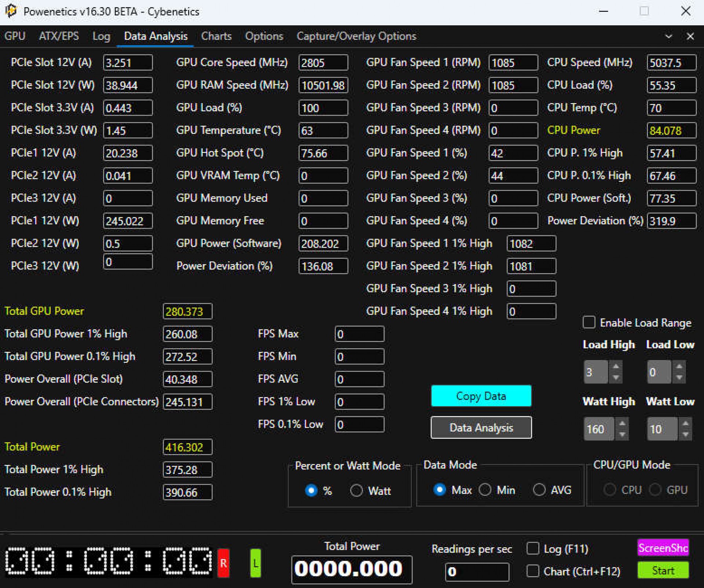
Task: Enable the Load Range checkbox
Action: (589, 323)
